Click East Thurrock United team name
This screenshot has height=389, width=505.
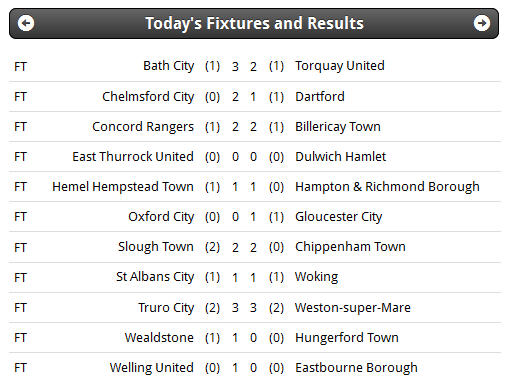coord(133,157)
